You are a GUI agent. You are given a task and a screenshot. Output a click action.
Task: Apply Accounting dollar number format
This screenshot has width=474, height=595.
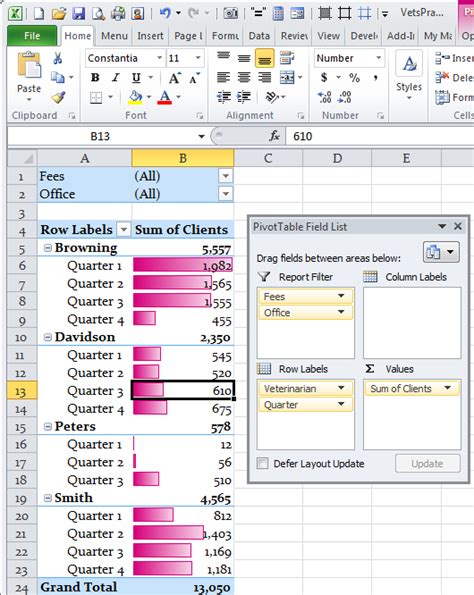324,77
